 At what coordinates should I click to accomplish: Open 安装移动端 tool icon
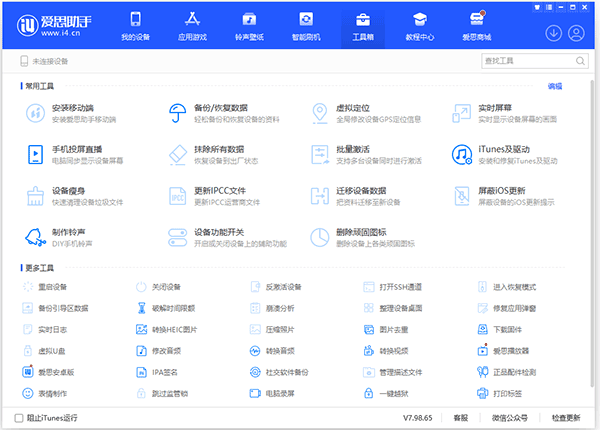[35, 113]
